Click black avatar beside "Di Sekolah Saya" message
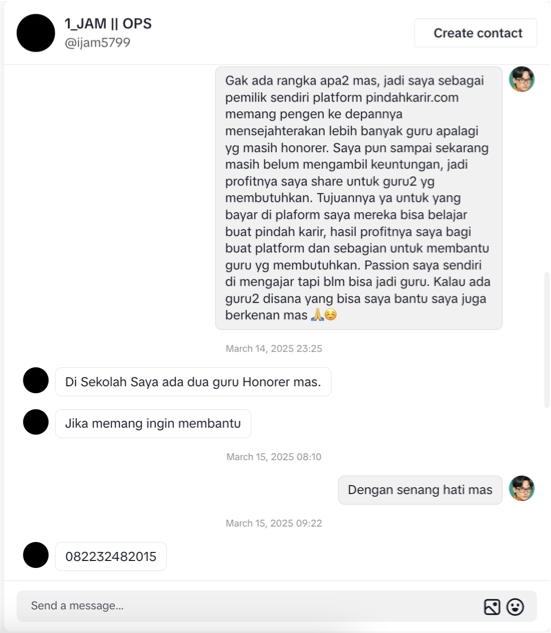This screenshot has height=633, width=551. point(36,380)
